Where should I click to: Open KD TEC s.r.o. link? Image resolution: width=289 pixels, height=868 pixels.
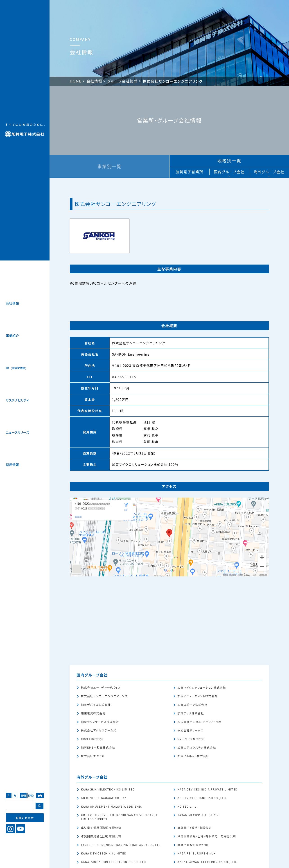[187, 807]
